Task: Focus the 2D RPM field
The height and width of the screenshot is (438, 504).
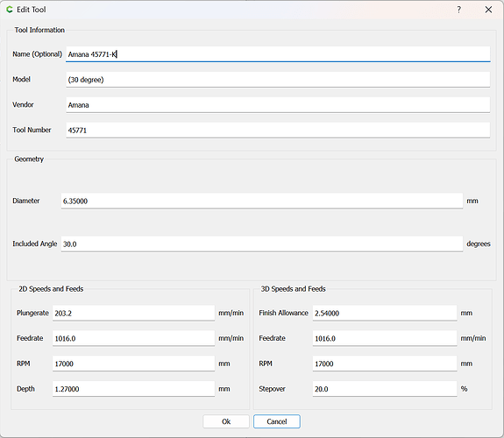Action: pos(134,364)
